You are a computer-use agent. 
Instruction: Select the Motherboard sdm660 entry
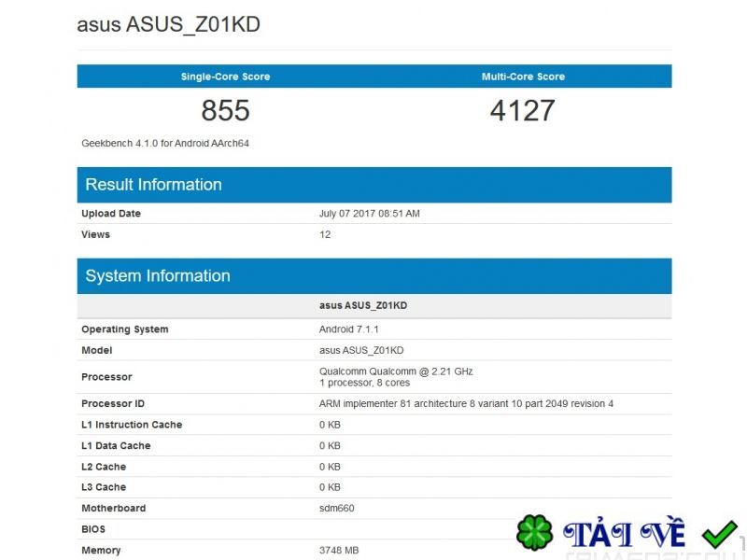tap(373, 508)
